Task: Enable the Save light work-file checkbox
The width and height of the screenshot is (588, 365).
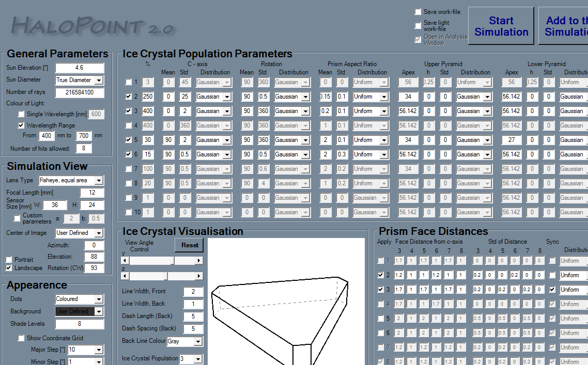Action: point(418,25)
